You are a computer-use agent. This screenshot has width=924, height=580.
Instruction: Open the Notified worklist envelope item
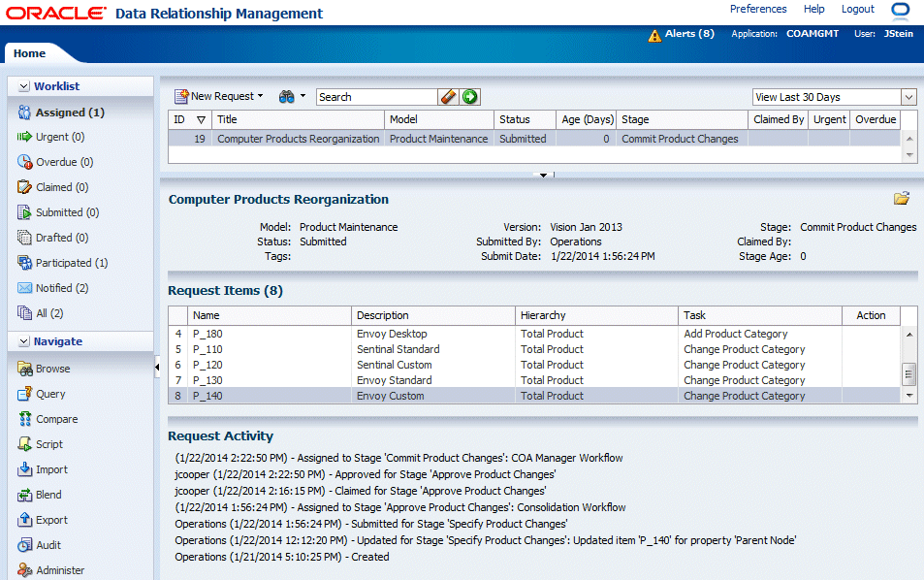pos(61,288)
